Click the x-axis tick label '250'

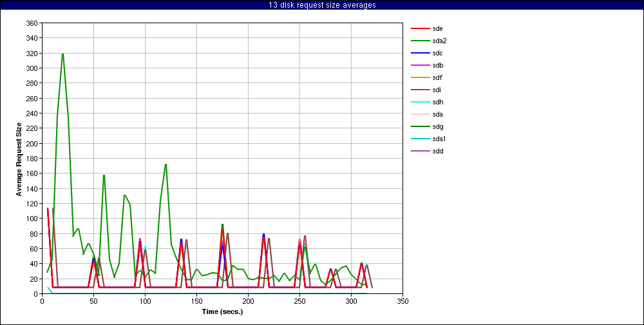click(x=300, y=302)
